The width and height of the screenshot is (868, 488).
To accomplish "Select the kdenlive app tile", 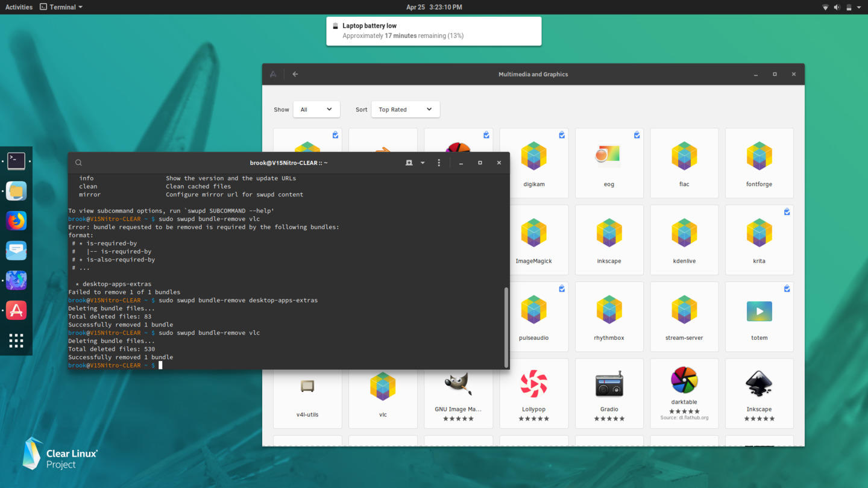I will [x=684, y=240].
